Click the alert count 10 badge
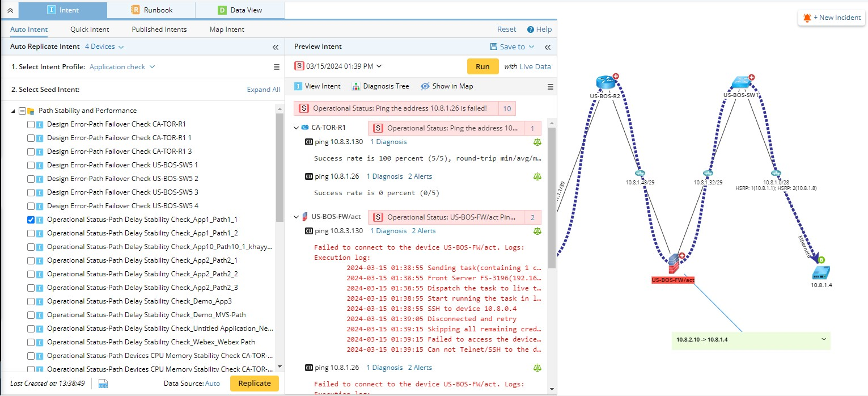 [507, 108]
